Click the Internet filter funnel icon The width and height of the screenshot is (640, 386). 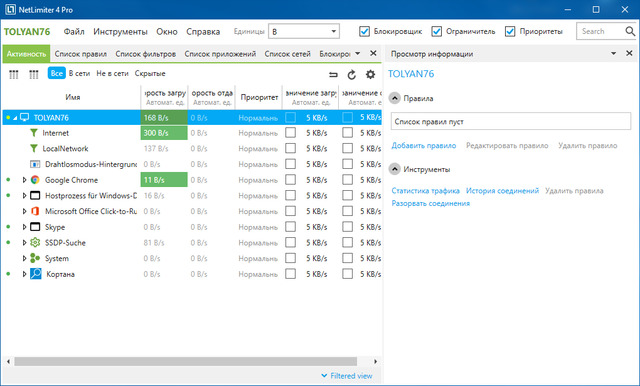[34, 133]
